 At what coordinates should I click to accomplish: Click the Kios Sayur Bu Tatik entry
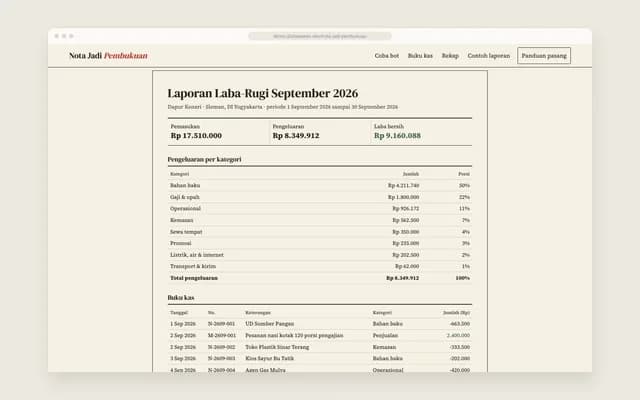pos(269,358)
